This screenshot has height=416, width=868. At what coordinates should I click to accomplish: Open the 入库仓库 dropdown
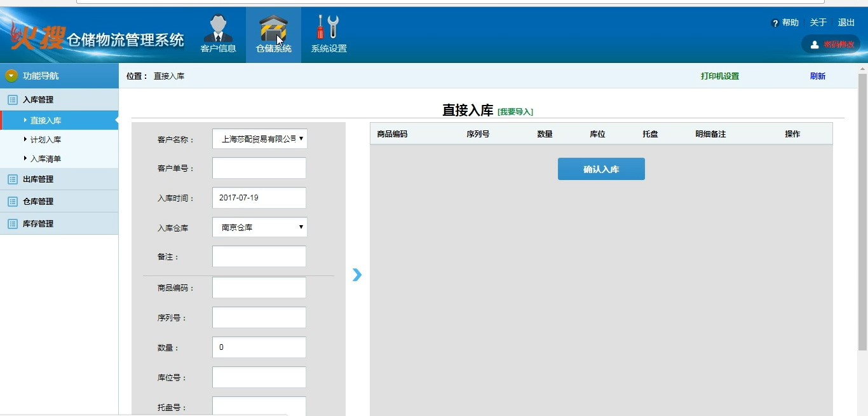click(259, 227)
